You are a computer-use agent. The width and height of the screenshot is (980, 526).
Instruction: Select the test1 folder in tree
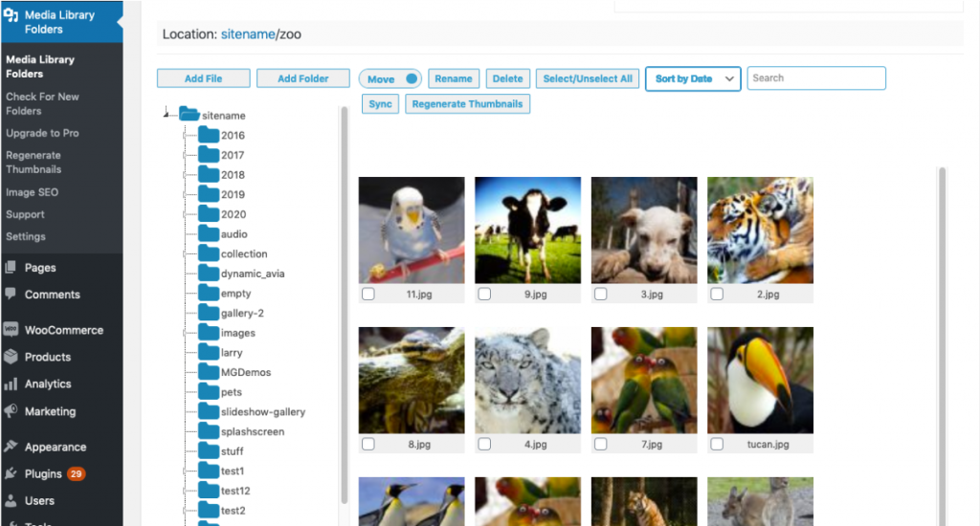[232, 471]
